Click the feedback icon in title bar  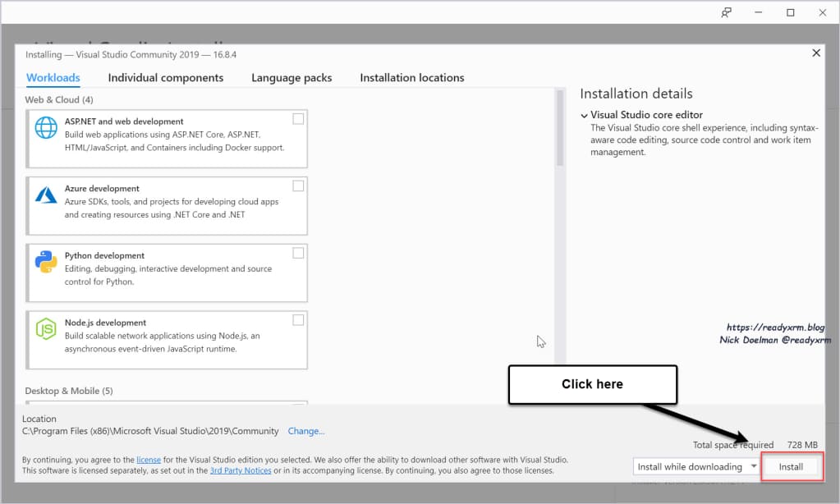point(726,12)
